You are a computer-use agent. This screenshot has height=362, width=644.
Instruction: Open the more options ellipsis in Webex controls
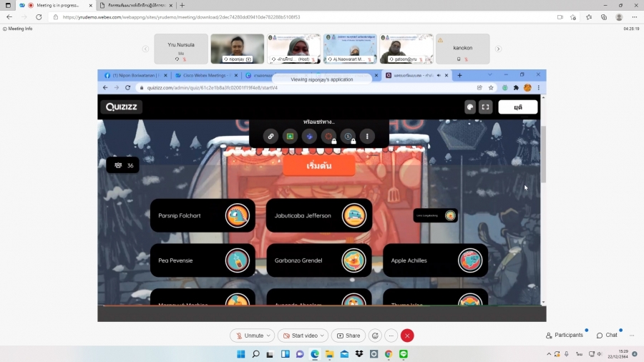391,336
